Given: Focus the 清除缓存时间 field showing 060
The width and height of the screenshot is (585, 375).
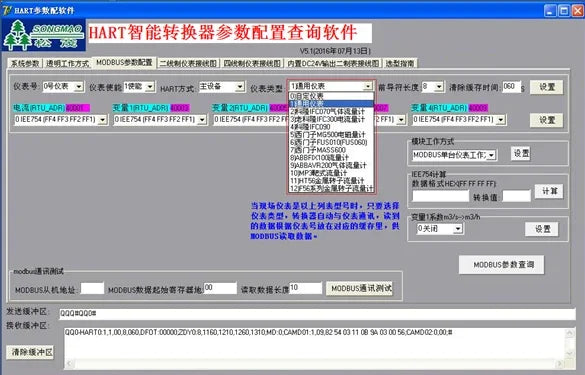Looking at the screenshot, I should coord(511,87).
